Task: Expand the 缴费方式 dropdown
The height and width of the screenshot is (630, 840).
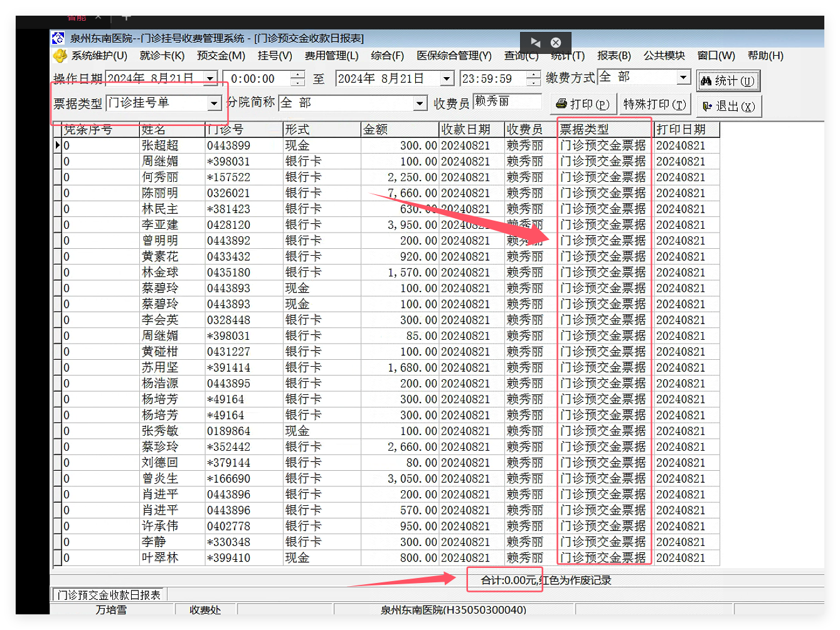Action: pyautogui.click(x=683, y=77)
